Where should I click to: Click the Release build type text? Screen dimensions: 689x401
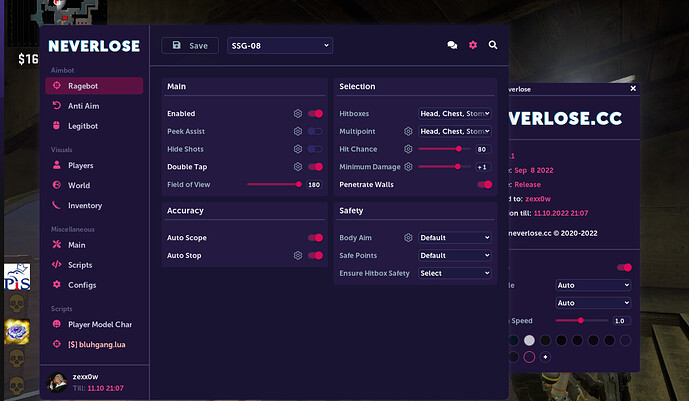[x=528, y=184]
